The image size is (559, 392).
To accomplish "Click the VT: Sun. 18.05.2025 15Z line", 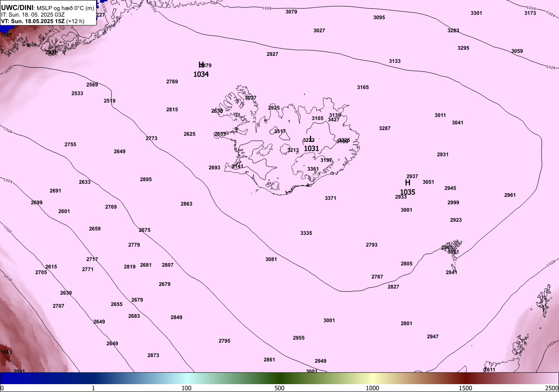I will click(42, 21).
